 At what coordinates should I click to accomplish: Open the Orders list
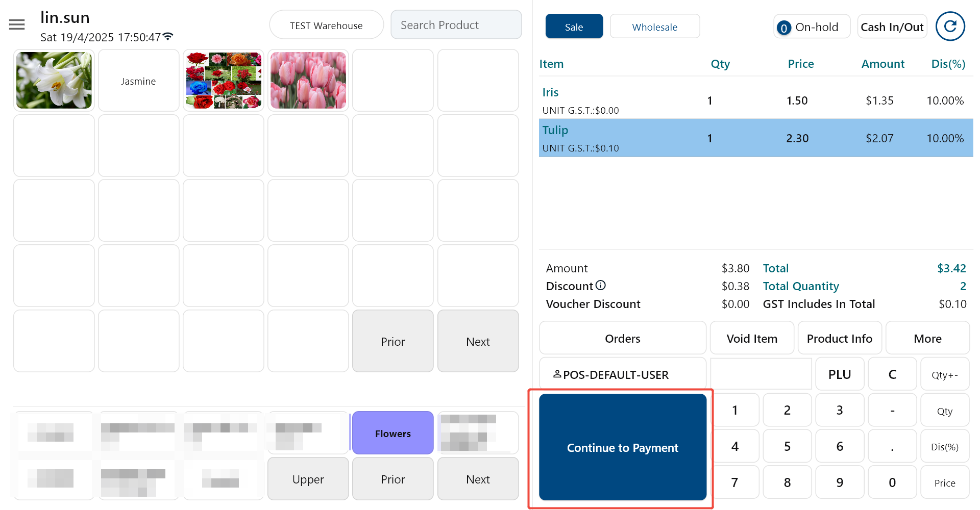click(622, 339)
